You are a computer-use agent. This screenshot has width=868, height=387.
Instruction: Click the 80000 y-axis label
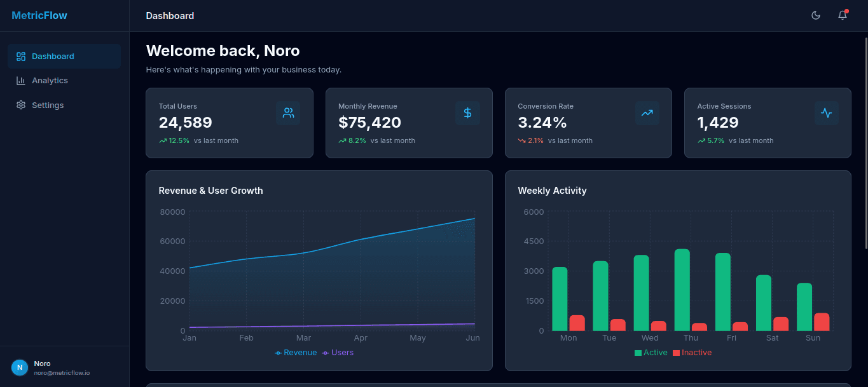(172, 212)
